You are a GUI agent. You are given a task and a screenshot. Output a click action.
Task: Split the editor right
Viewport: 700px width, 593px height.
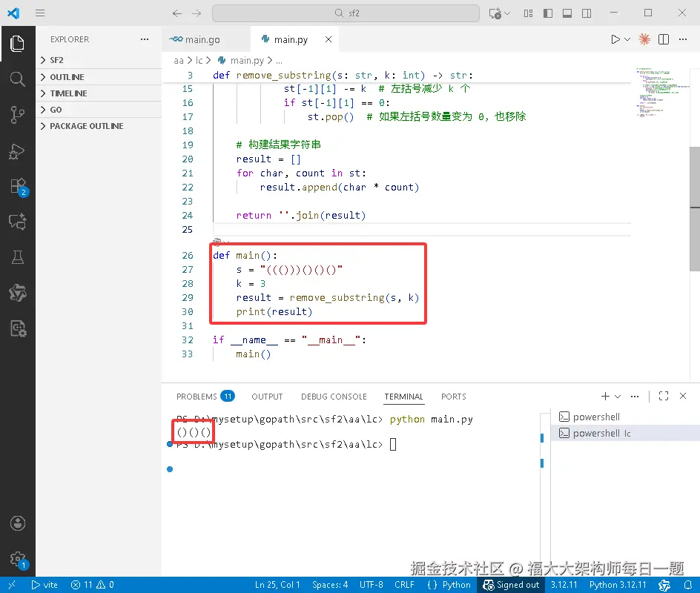[x=664, y=39]
